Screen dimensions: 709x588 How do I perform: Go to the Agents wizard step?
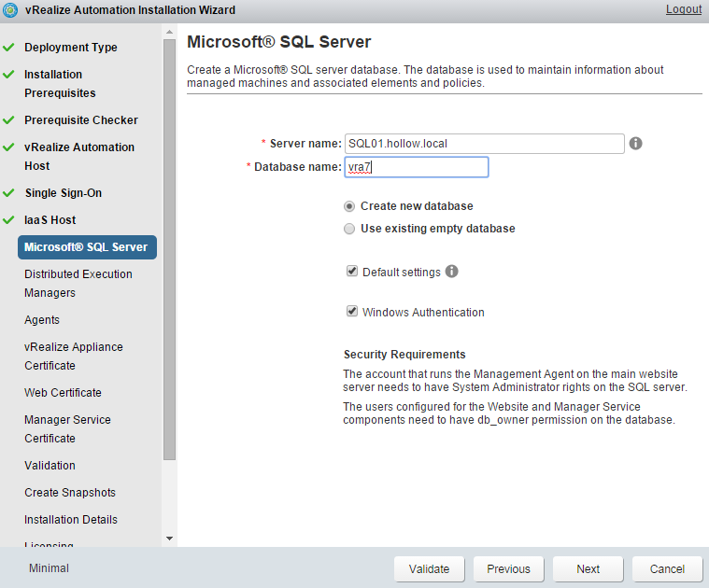(42, 320)
